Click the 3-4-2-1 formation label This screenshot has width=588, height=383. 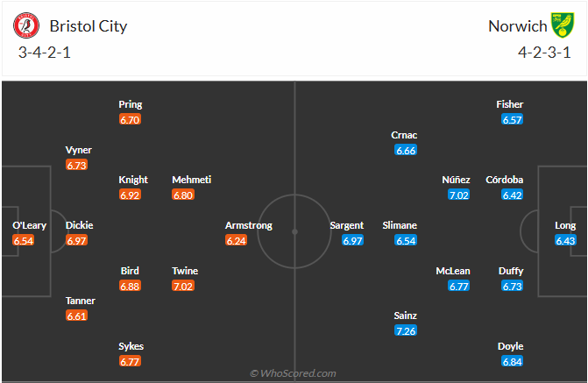point(44,51)
